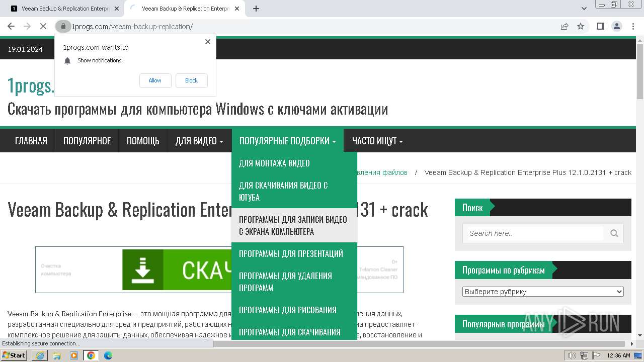
Task: Click the 1progs site logo
Action: [30, 85]
